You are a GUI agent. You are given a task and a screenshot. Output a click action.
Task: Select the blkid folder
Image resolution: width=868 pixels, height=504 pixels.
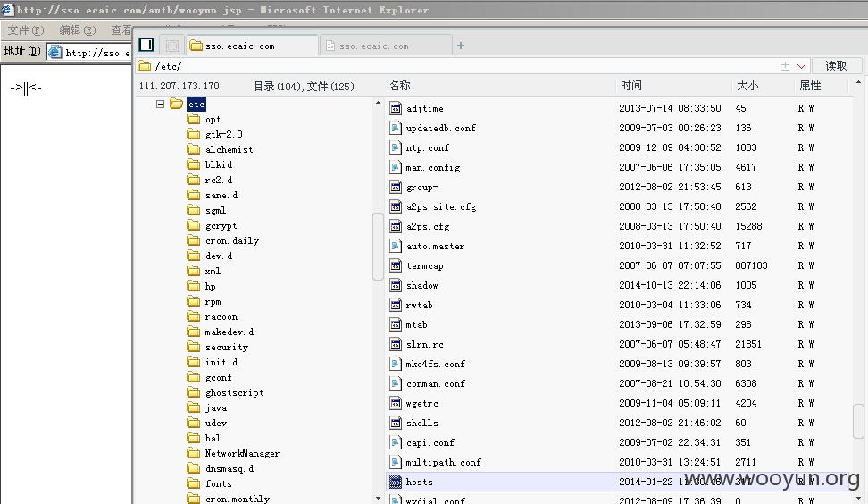tap(219, 164)
